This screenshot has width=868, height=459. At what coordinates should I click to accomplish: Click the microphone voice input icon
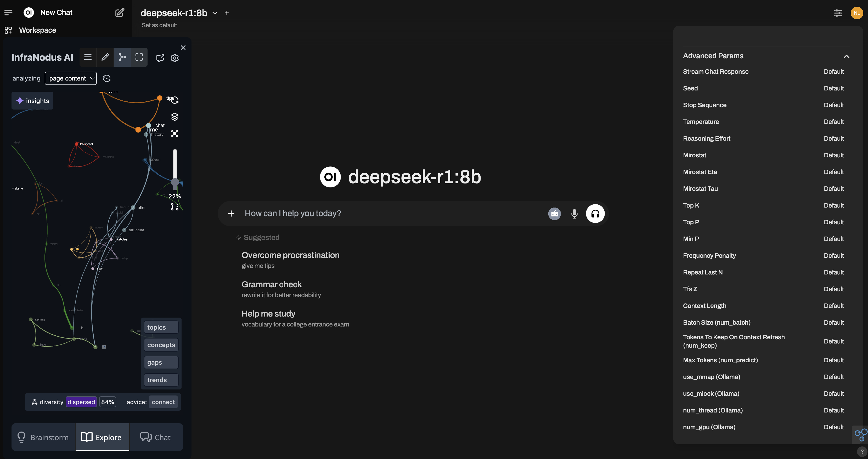click(x=574, y=214)
